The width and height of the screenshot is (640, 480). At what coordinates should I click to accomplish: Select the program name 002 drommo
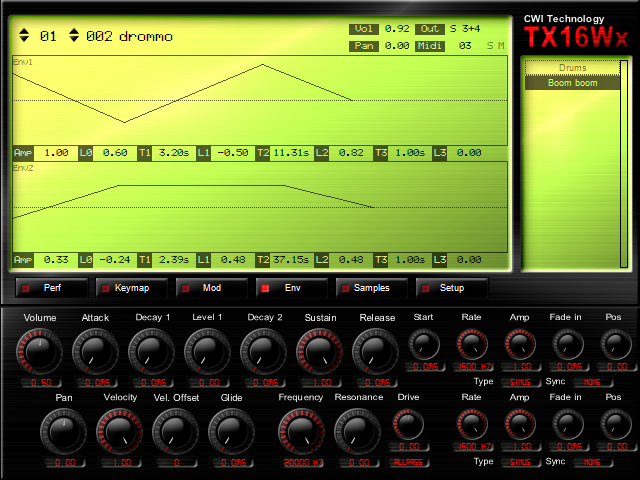pos(129,36)
